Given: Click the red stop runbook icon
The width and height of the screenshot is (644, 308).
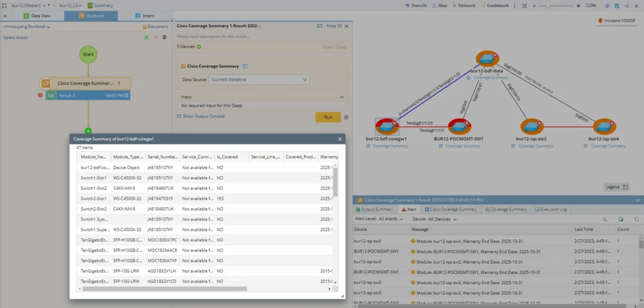Looking at the screenshot, I should click(x=156, y=37).
